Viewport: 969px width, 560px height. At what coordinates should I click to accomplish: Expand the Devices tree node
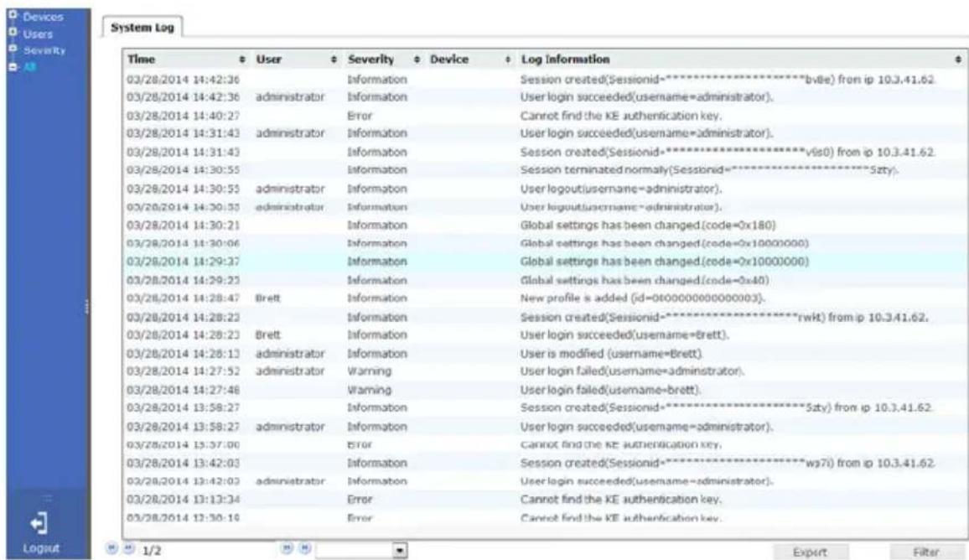pos(13,15)
